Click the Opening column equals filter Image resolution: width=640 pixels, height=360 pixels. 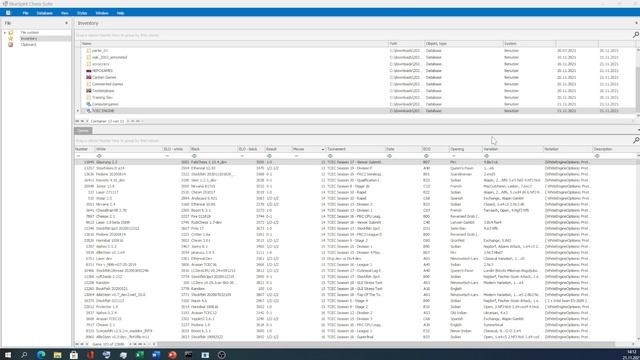453,156
